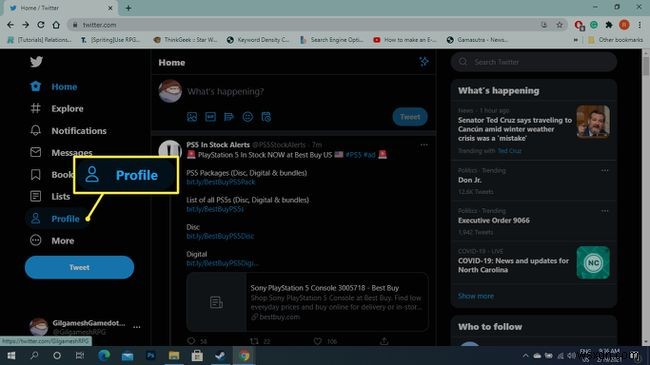Open Messages in the sidebar
This screenshot has height=365, width=650.
point(61,152)
